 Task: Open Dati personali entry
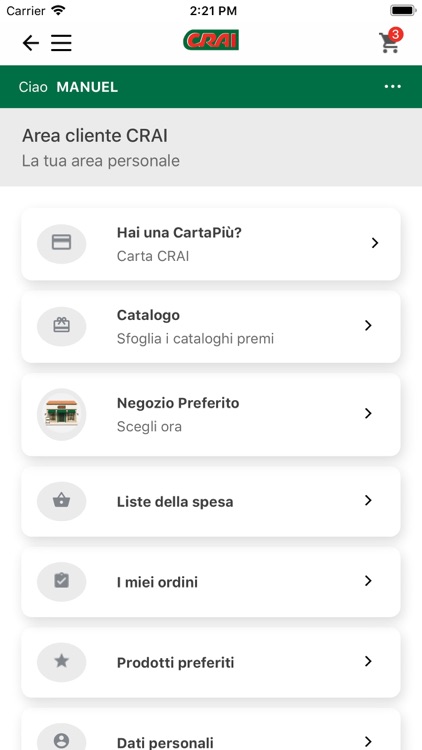[211, 730]
